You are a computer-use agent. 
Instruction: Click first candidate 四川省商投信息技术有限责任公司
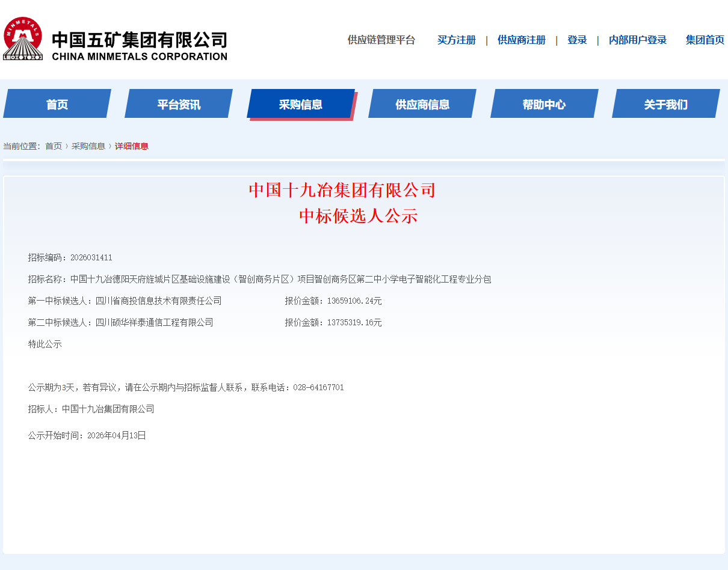click(x=158, y=301)
